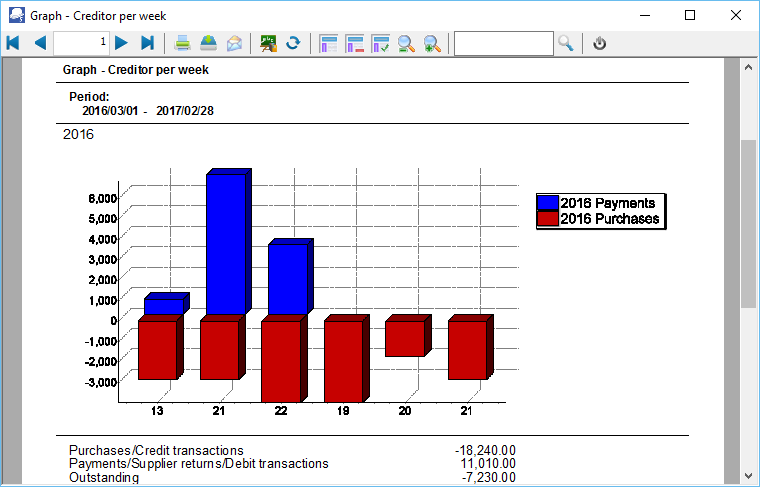Advance to the next report page
The image size is (760, 487).
[121, 43]
